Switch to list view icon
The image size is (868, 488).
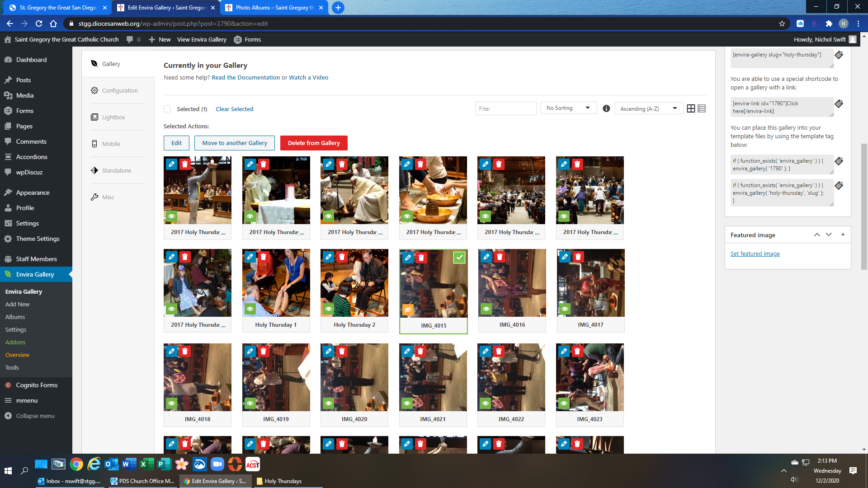[702, 108]
